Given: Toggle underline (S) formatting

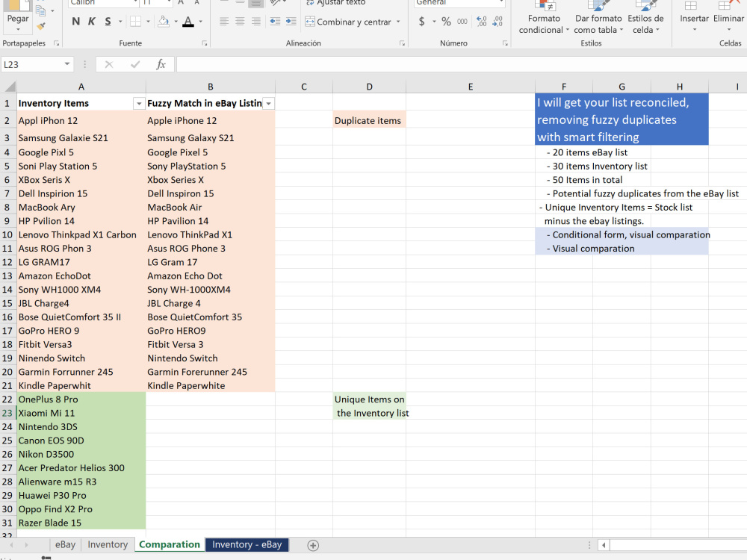Looking at the screenshot, I should pyautogui.click(x=108, y=22).
